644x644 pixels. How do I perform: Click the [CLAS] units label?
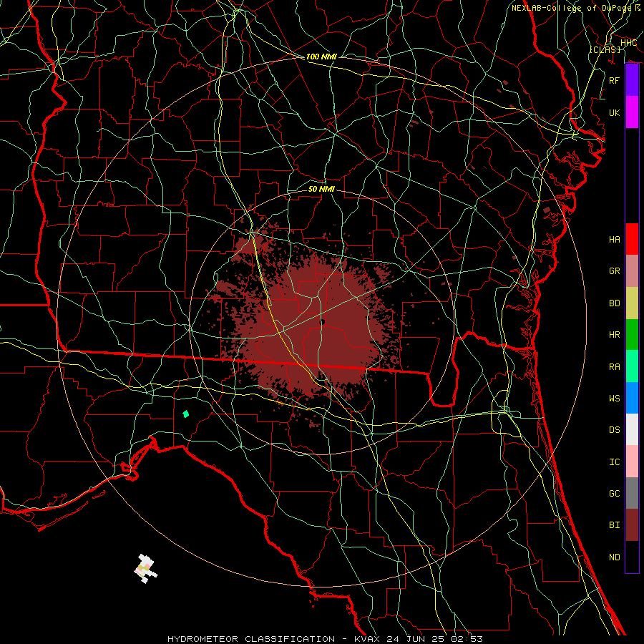point(605,49)
